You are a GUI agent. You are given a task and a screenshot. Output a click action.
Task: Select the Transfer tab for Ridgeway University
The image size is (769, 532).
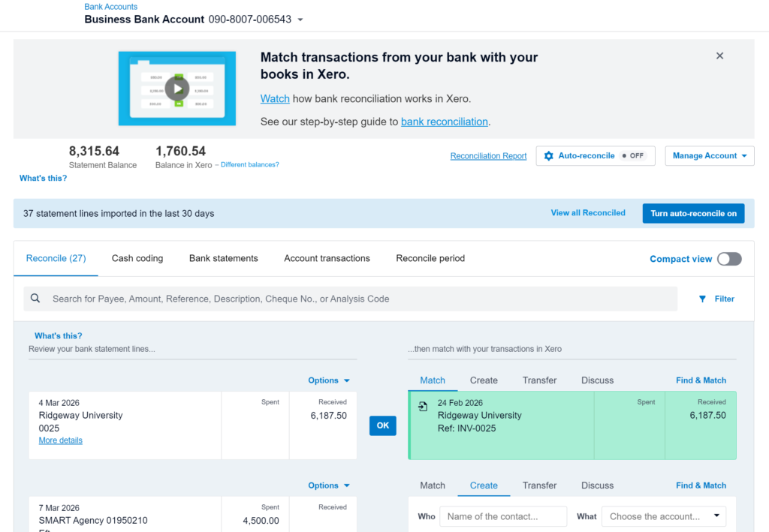(x=539, y=380)
